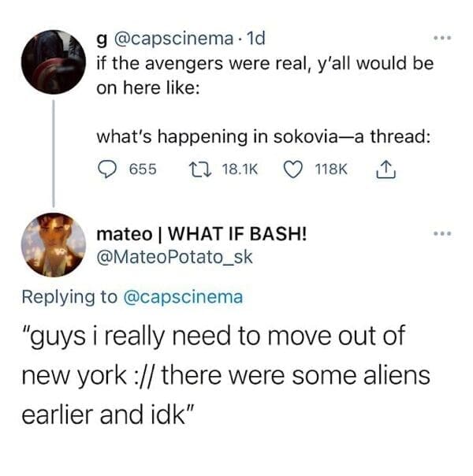View mateo's profile picture

point(54,245)
